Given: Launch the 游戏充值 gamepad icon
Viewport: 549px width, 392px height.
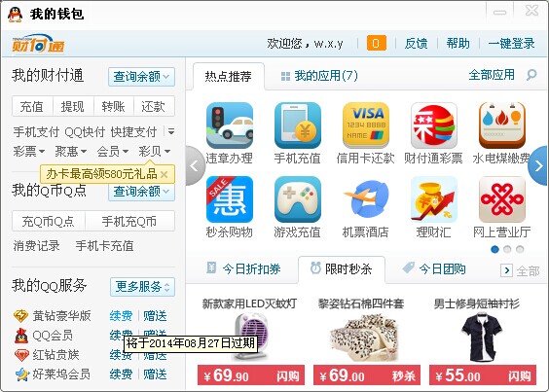Looking at the screenshot, I should [298, 199].
